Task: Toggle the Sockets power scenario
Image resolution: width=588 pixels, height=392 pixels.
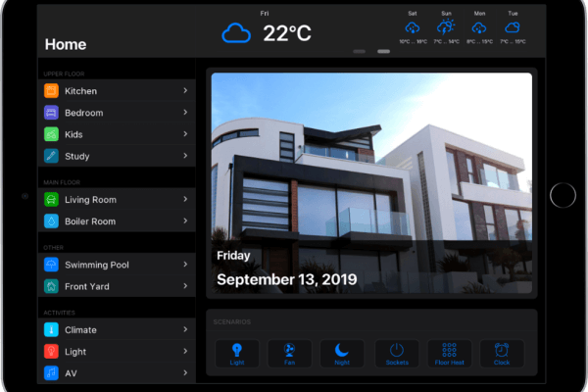Action: click(x=396, y=353)
